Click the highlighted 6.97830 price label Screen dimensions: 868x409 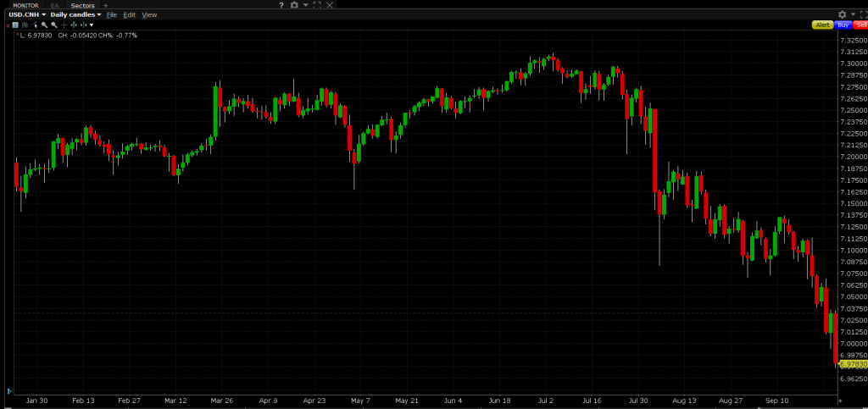852,364
